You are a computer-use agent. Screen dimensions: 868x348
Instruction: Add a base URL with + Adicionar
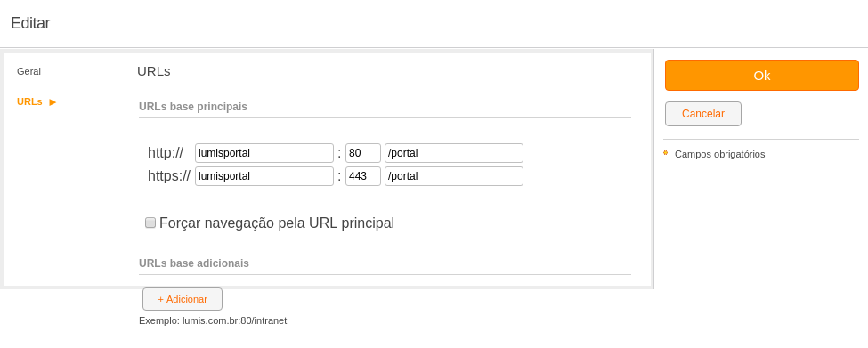click(x=183, y=299)
